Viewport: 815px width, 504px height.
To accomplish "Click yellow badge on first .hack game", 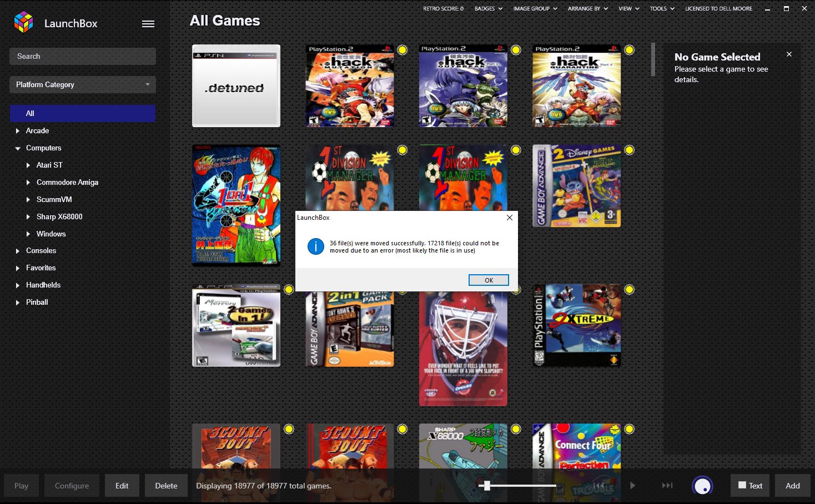I will pyautogui.click(x=402, y=50).
